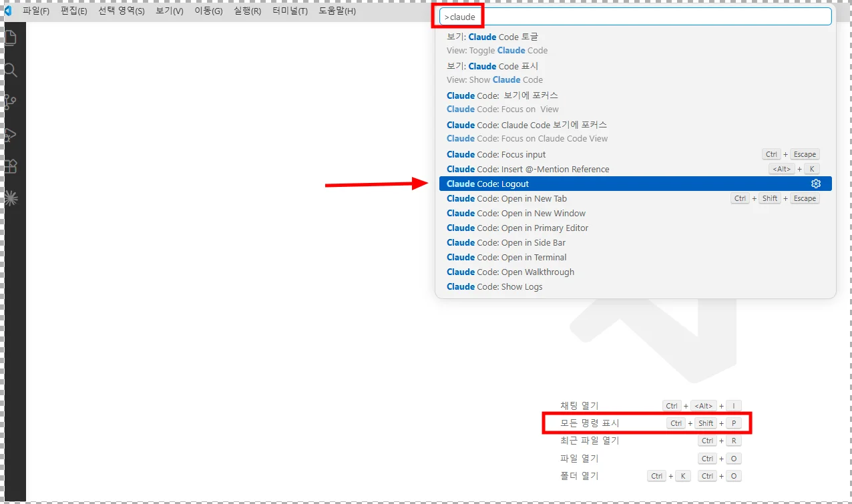Viewport: 852px width, 504px height.
Task: Open Run and Debug view icon
Action: pyautogui.click(x=11, y=135)
